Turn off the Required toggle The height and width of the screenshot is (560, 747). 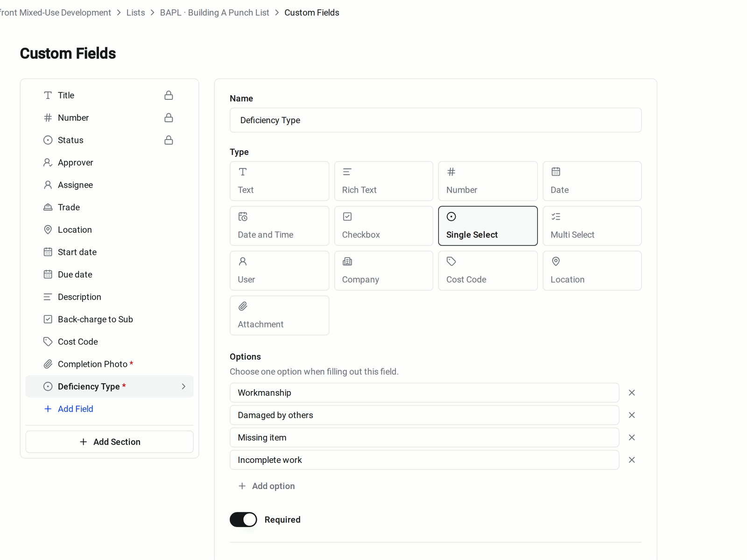243,520
